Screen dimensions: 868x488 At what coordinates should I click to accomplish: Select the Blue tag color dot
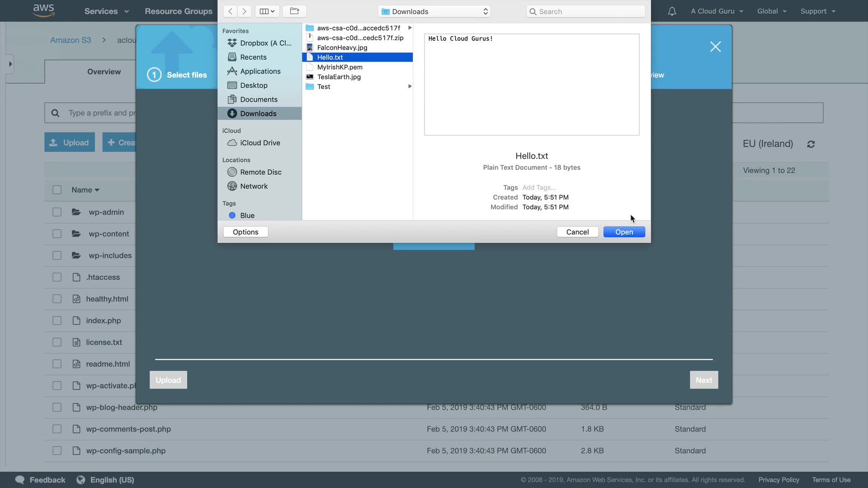(x=232, y=216)
